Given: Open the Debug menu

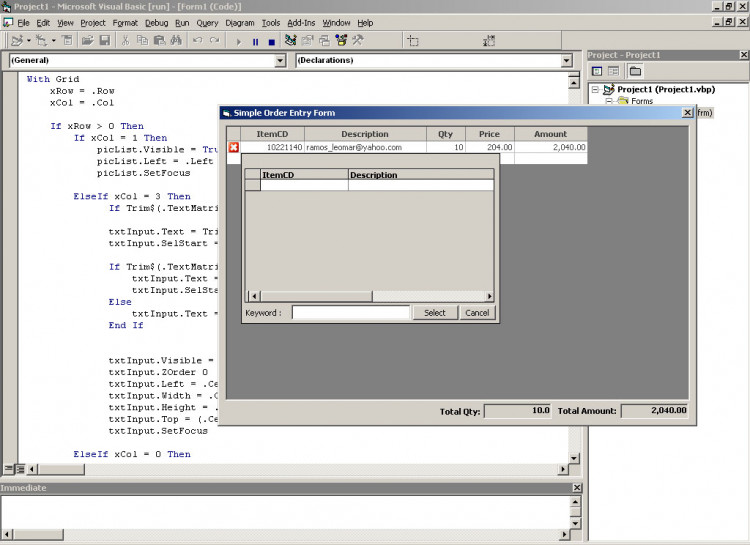Looking at the screenshot, I should pyautogui.click(x=156, y=22).
